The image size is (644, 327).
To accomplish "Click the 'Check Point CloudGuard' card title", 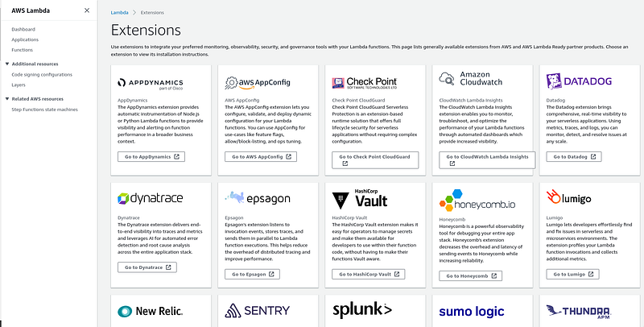I will (358, 100).
